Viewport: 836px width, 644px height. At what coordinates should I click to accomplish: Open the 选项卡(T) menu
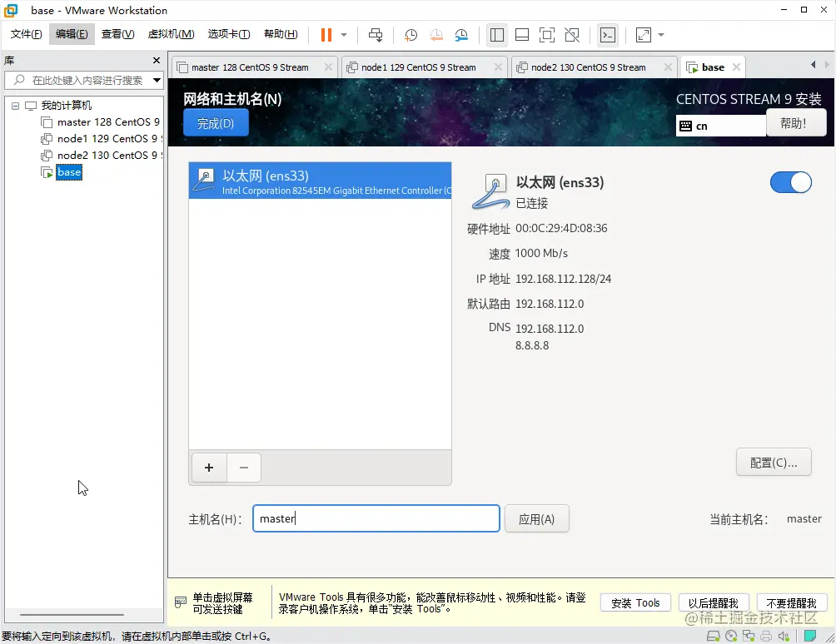(229, 34)
